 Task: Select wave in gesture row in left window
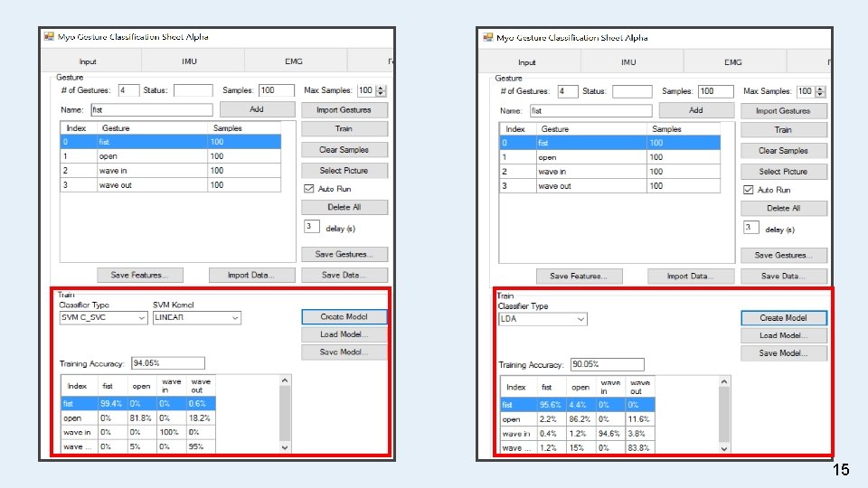pyautogui.click(x=171, y=171)
